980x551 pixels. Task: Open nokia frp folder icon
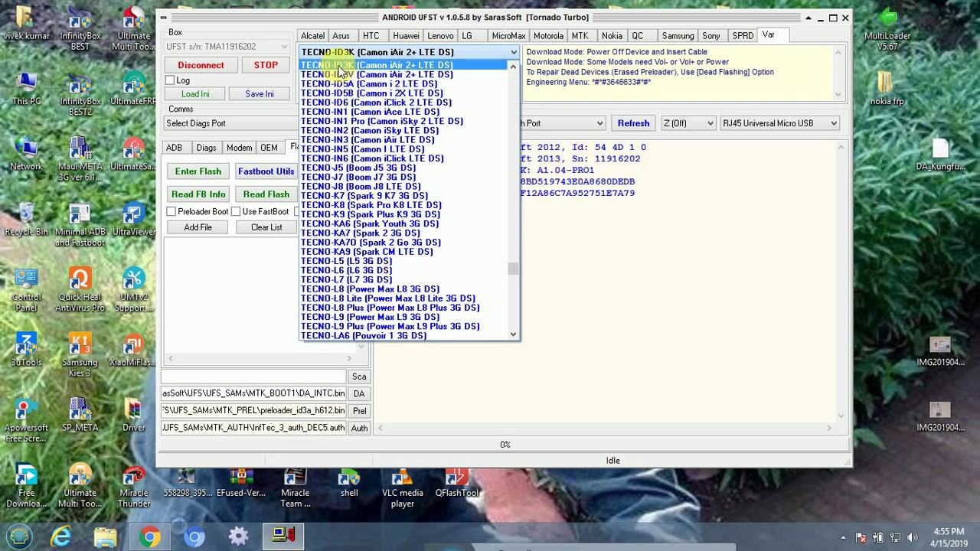click(887, 88)
